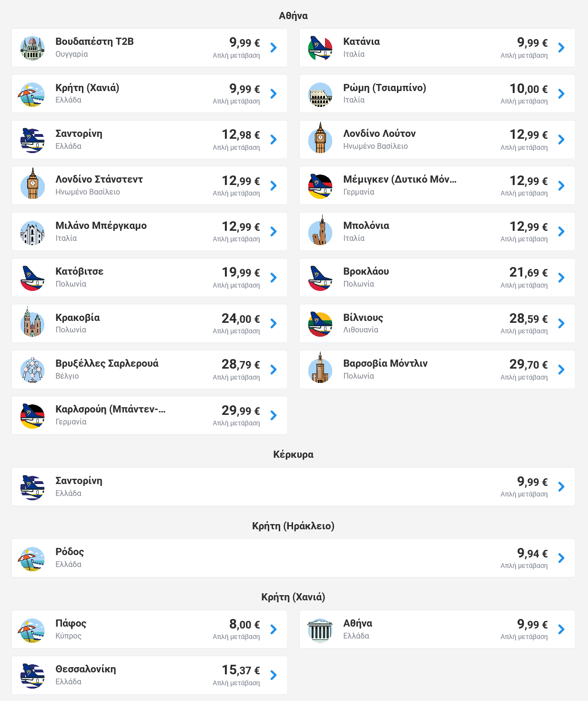Click the Krakow church icon

(32, 322)
